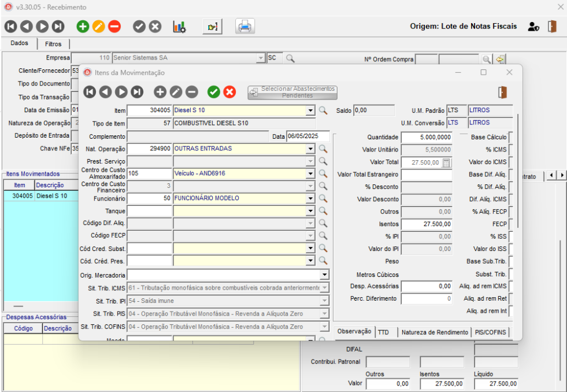Cancel item editing with the red X
This screenshot has width=567, height=392.
[x=229, y=92]
